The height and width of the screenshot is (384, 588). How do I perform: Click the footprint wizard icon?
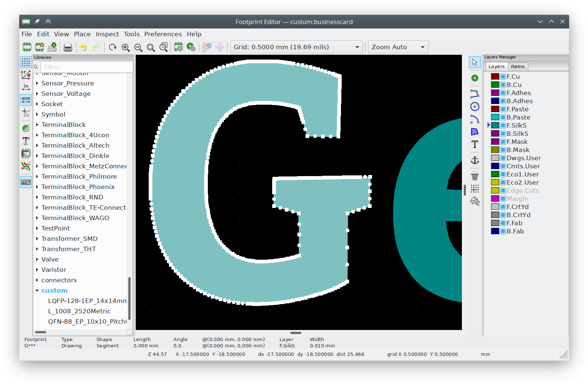[40, 47]
